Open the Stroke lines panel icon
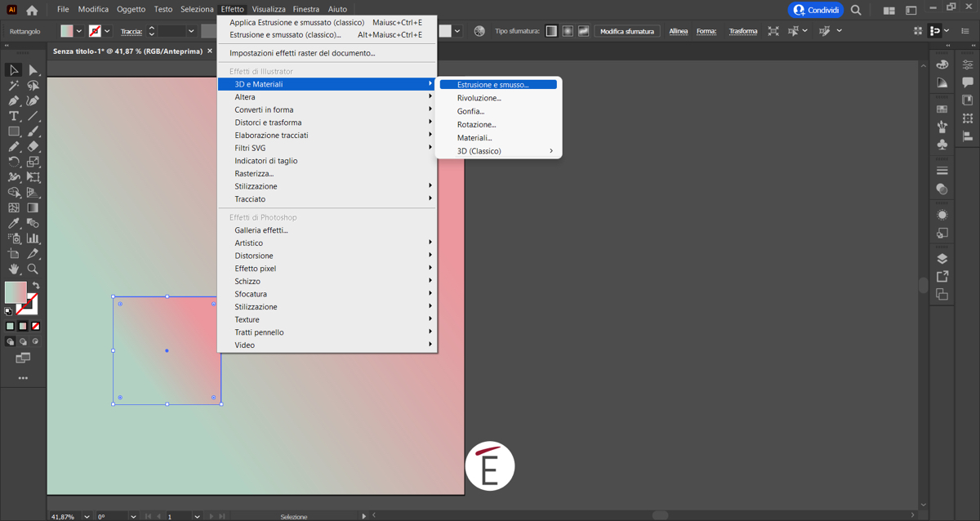Image resolution: width=980 pixels, height=521 pixels. 942,171
